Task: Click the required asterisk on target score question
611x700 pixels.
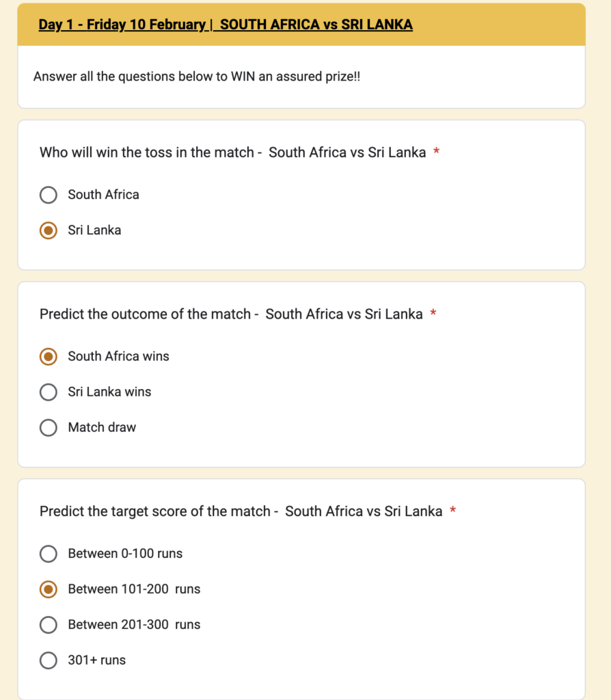Action: (452, 510)
